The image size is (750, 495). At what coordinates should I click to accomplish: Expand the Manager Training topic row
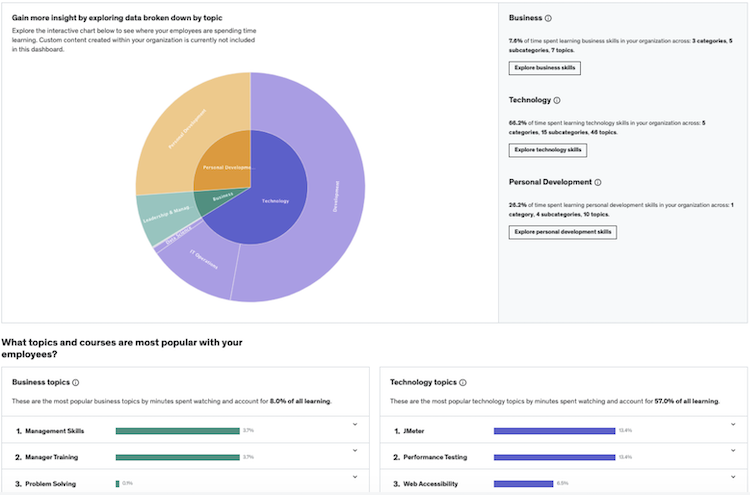click(x=354, y=450)
